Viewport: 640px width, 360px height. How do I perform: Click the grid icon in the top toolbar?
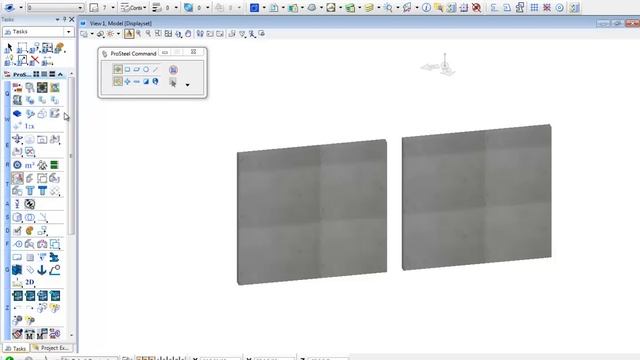534,8
